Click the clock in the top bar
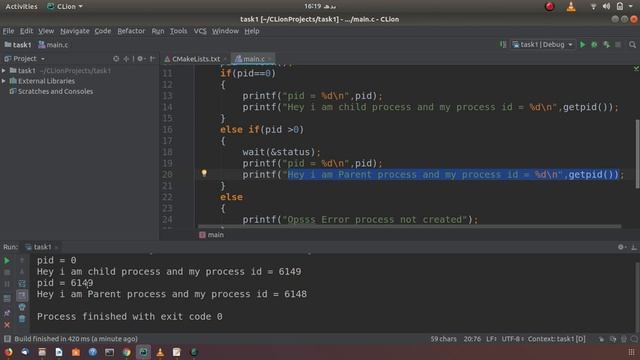The width and height of the screenshot is (640, 360). (320, 7)
